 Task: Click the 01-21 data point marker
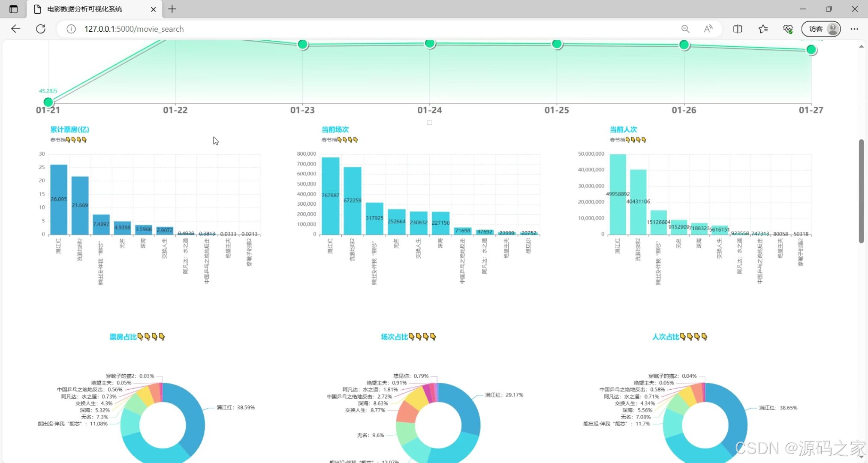[48, 102]
